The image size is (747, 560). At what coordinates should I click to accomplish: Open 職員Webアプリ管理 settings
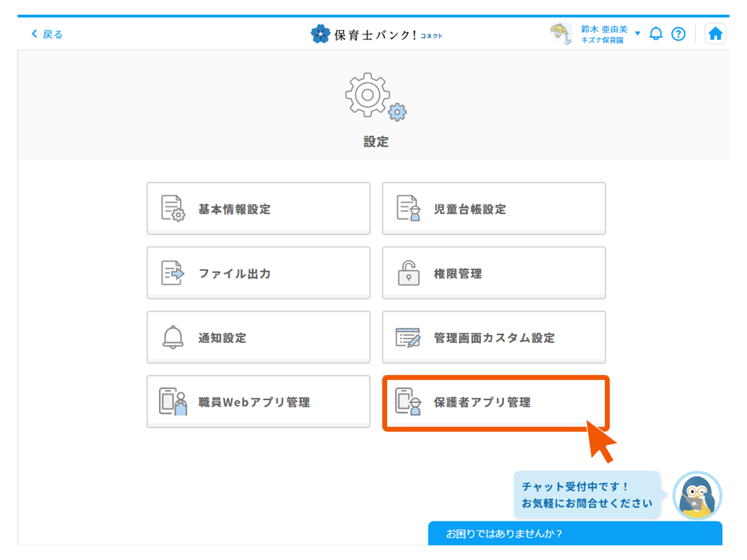point(258,402)
